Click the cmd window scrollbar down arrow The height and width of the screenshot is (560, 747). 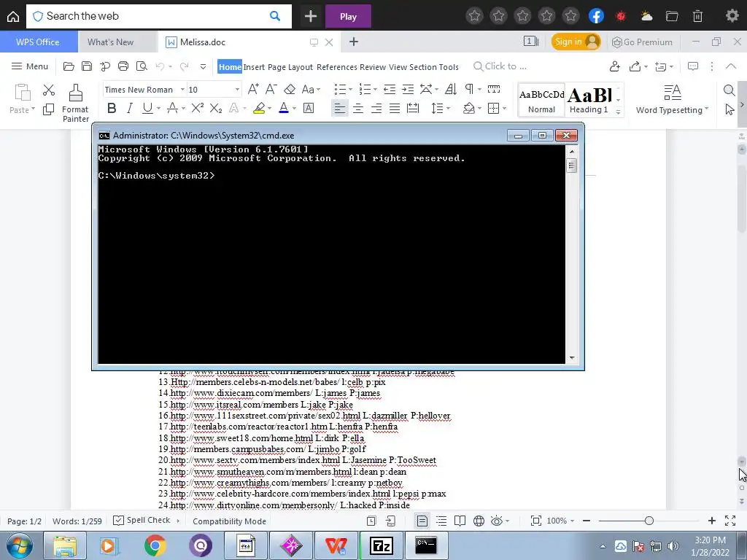pos(572,357)
